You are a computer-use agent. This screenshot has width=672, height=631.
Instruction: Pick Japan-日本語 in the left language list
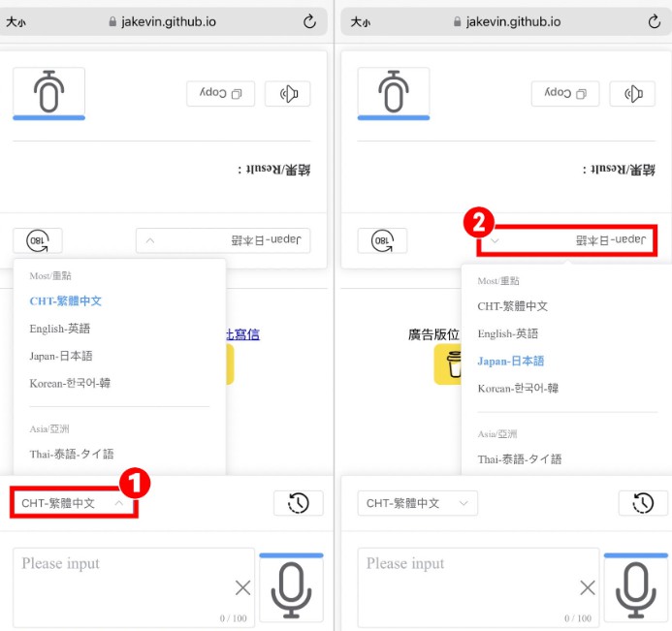(x=61, y=356)
